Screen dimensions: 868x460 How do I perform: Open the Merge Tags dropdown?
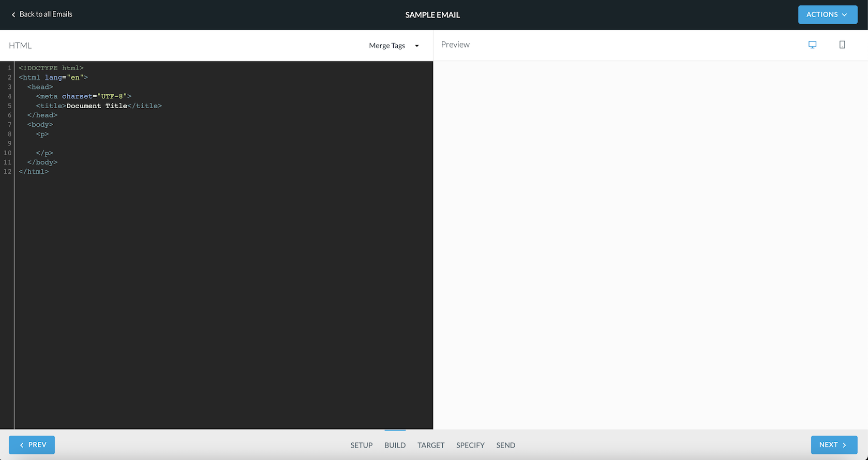(394, 46)
